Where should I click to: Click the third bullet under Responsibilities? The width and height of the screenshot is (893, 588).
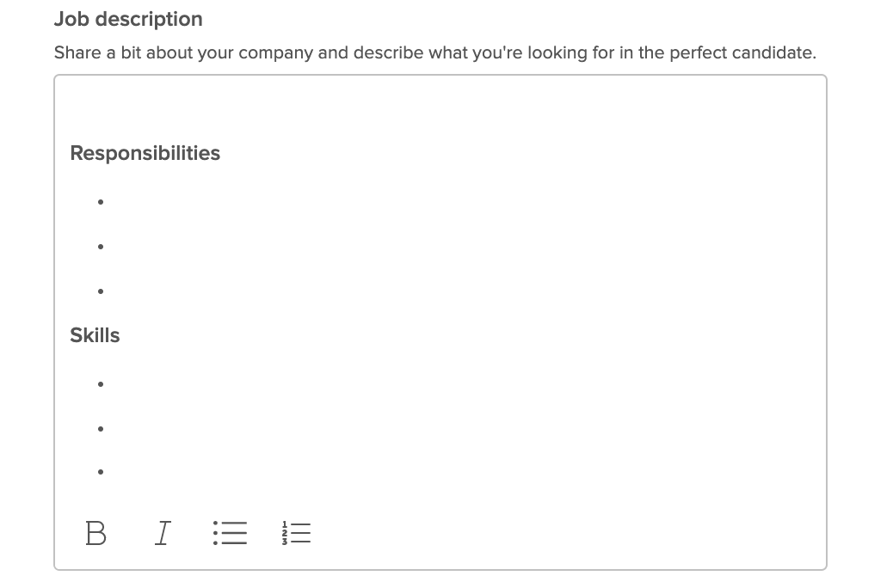[x=456, y=291]
